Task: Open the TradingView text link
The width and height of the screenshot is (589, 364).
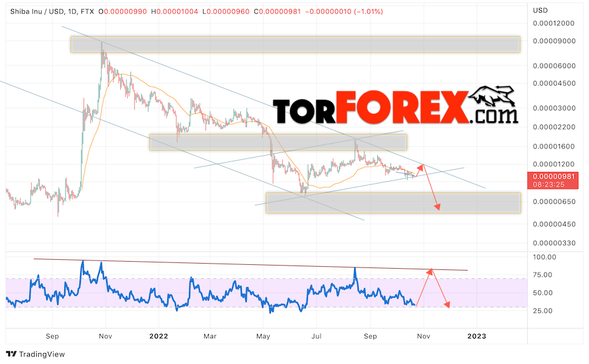Action: [42, 354]
